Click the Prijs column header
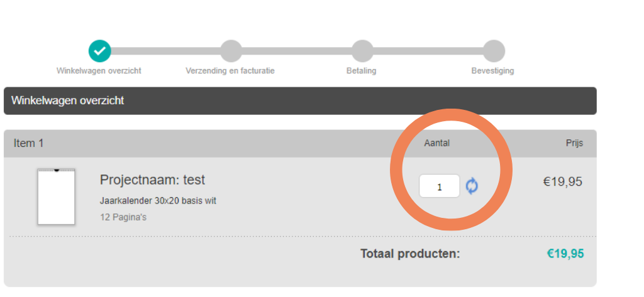The height and width of the screenshot is (297, 644). pyautogui.click(x=574, y=143)
